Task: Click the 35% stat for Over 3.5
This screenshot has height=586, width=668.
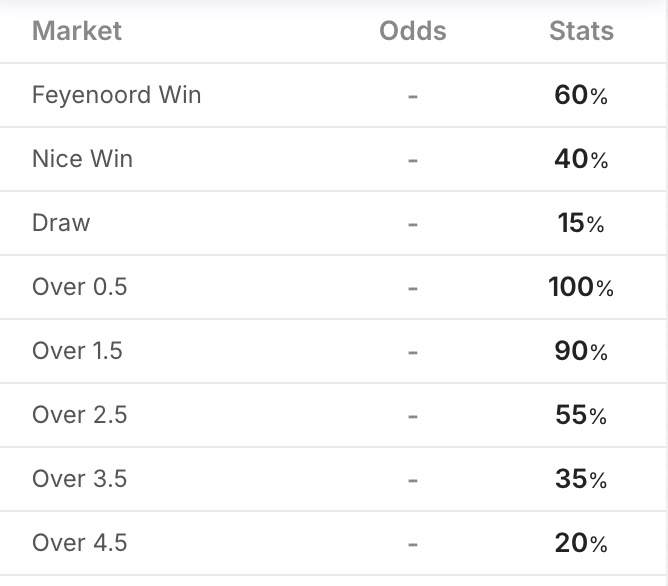Action: coord(581,480)
